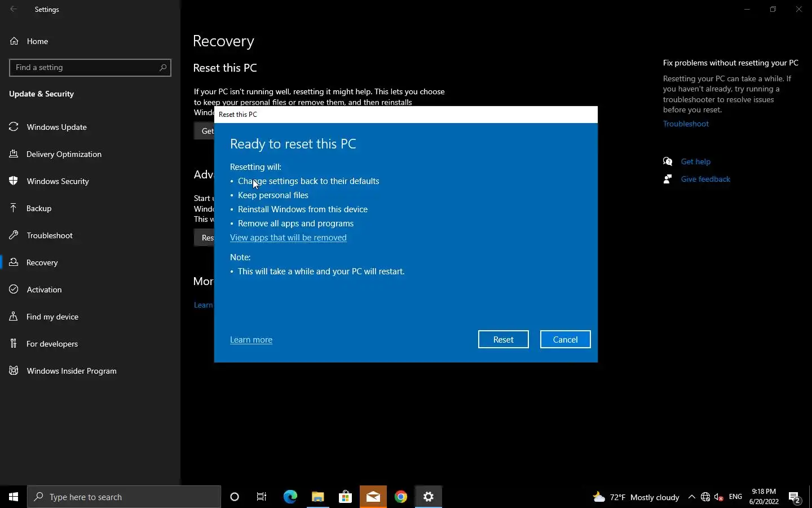Click 'Keep personal files' bullet text

coord(273,195)
